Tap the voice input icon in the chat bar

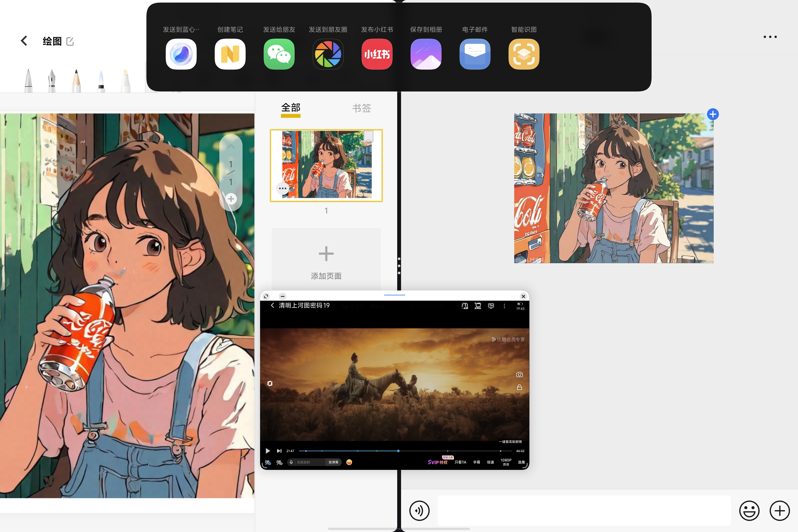(419, 511)
